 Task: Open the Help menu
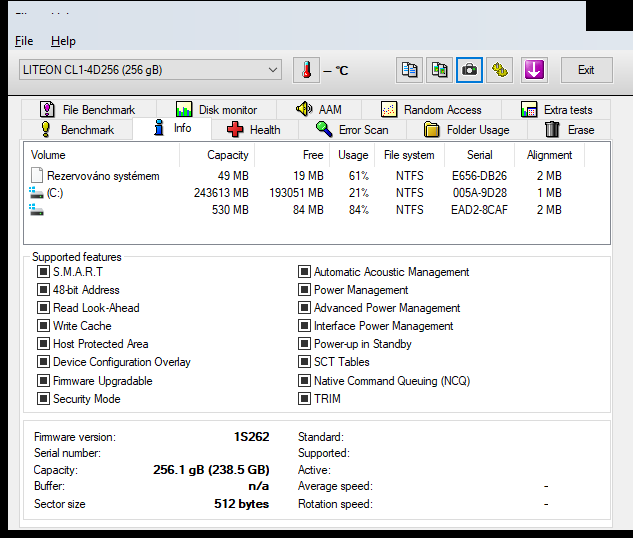(x=63, y=41)
